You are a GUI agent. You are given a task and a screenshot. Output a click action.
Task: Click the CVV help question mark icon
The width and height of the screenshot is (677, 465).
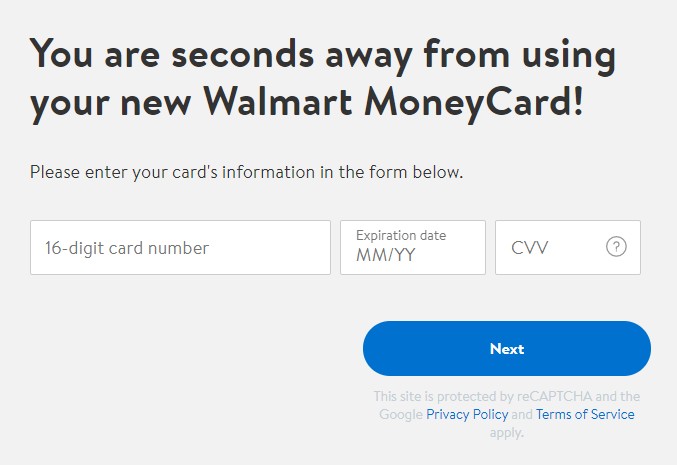(616, 247)
